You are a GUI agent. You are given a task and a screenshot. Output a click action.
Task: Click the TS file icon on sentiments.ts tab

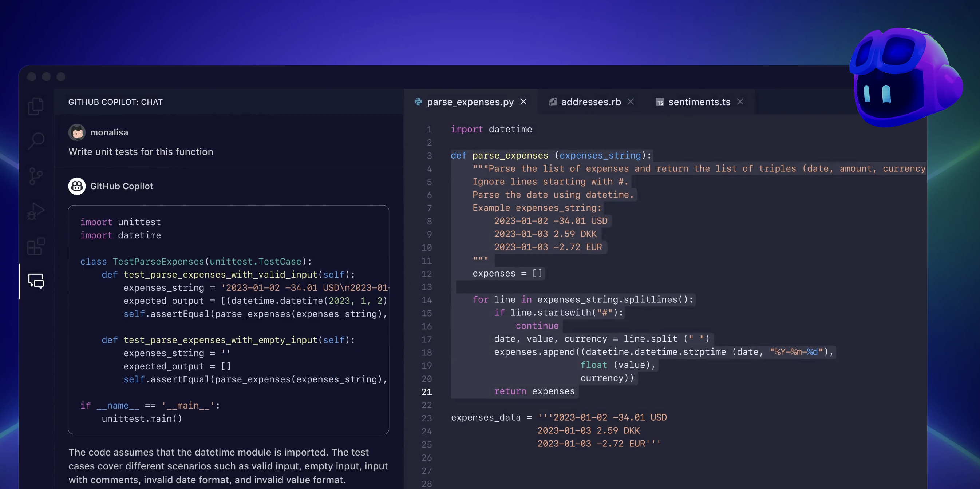pyautogui.click(x=660, y=102)
